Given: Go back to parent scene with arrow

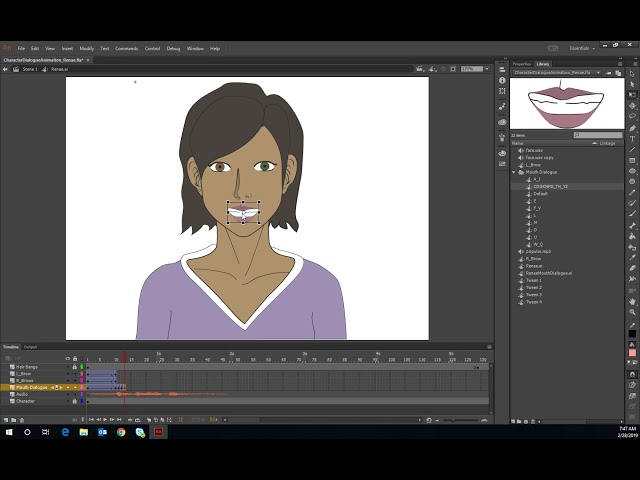Looking at the screenshot, I should (5, 69).
